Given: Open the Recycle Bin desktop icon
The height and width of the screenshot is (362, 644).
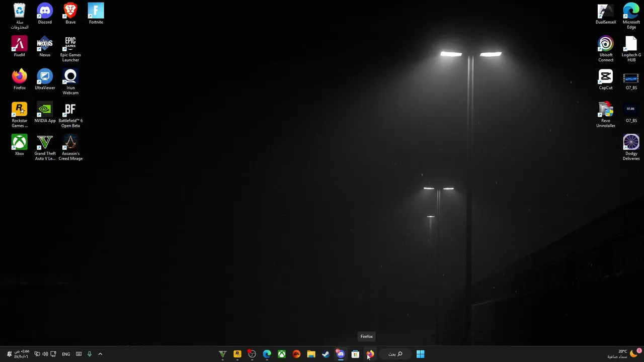Looking at the screenshot, I should coord(19,16).
